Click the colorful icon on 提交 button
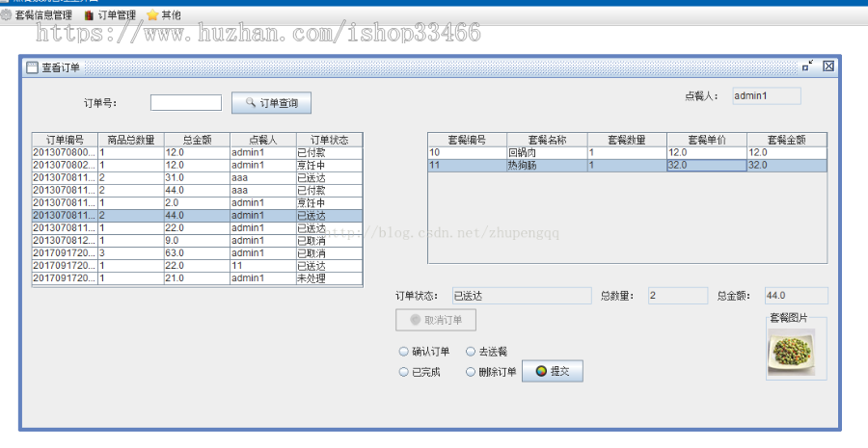The height and width of the screenshot is (448, 868). [541, 371]
